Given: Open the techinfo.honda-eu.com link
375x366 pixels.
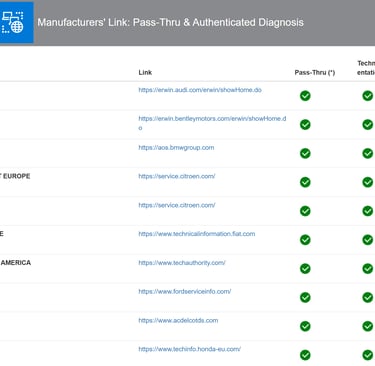Looking at the screenshot, I should coord(190,349).
